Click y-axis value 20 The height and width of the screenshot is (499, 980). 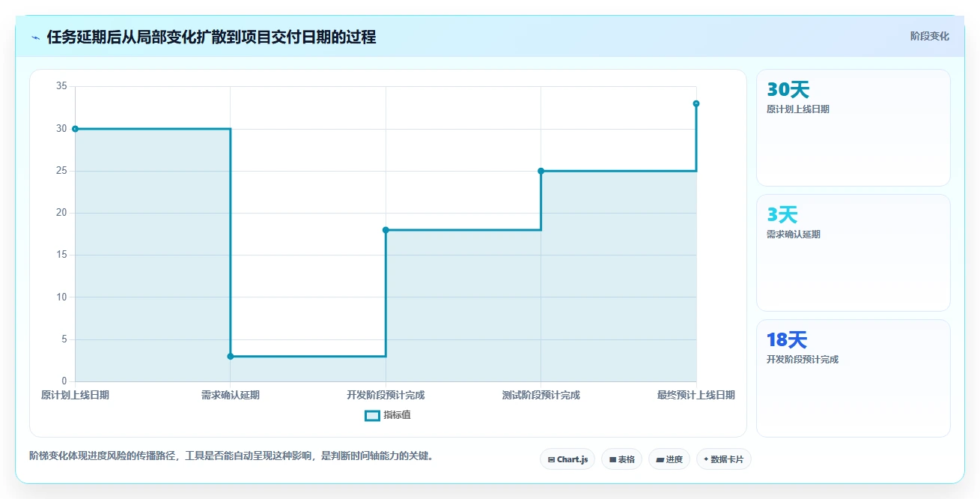(62, 213)
